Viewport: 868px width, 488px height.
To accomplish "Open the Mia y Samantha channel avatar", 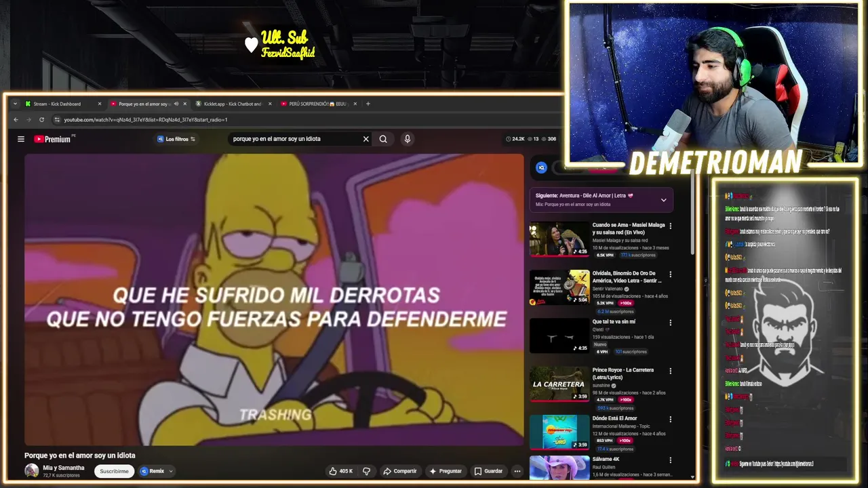I will coord(32,471).
